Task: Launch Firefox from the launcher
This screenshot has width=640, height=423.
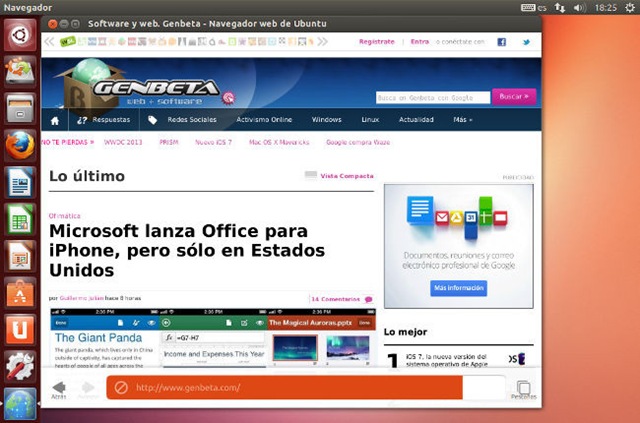Action: click(x=20, y=145)
